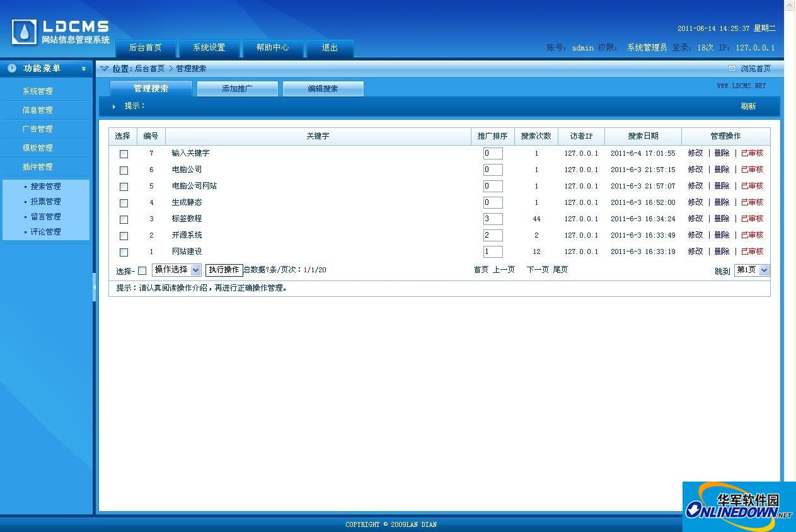The image size is (796, 532).
Task: Switch to the 添加推广 tab
Action: (237, 88)
